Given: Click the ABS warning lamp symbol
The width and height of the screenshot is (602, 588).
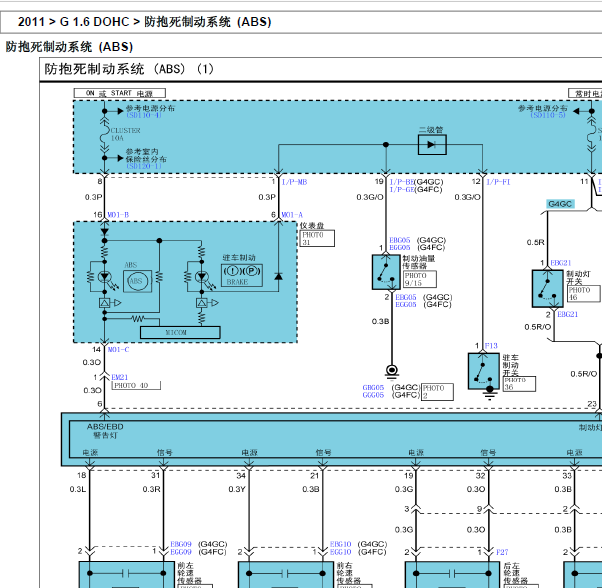Looking at the screenshot, I should (x=137, y=281).
